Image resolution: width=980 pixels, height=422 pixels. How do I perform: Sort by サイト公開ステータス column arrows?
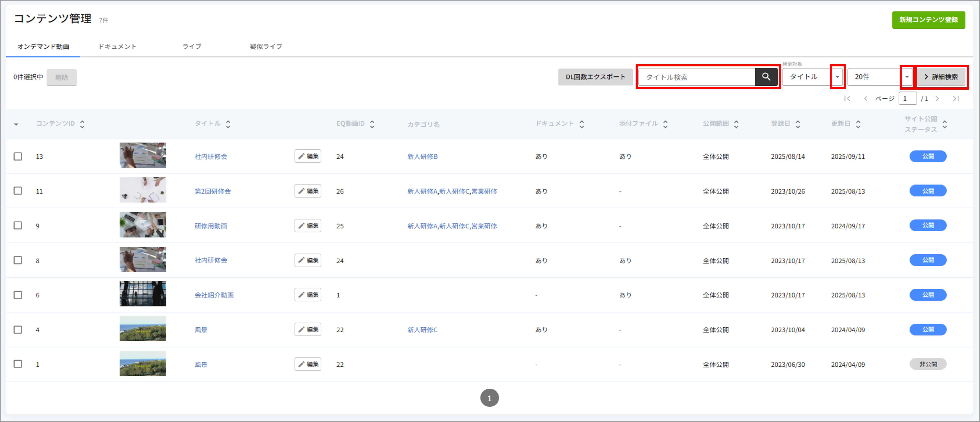(x=945, y=124)
